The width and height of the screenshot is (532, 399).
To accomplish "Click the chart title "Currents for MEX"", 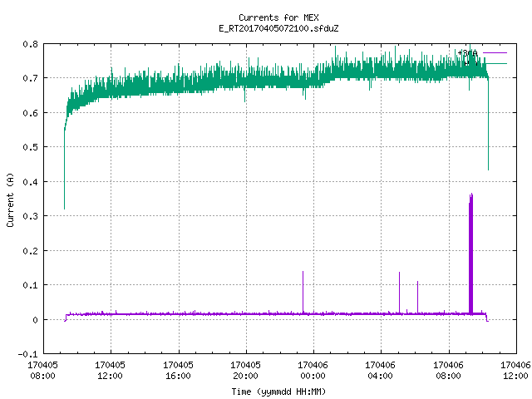I will (x=278, y=17).
